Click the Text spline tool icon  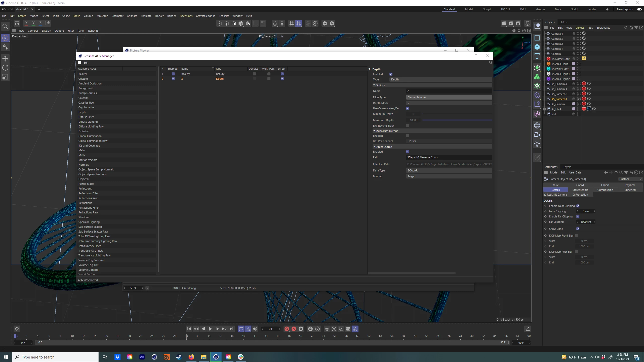pyautogui.click(x=537, y=56)
